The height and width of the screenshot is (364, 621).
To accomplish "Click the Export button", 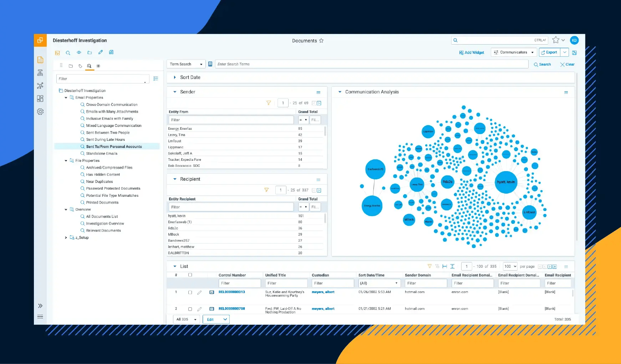I will click(549, 52).
